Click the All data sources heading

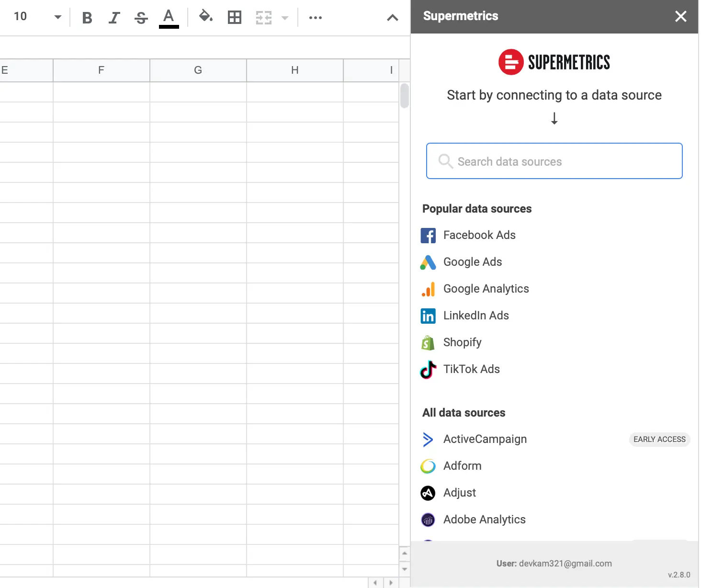(464, 413)
